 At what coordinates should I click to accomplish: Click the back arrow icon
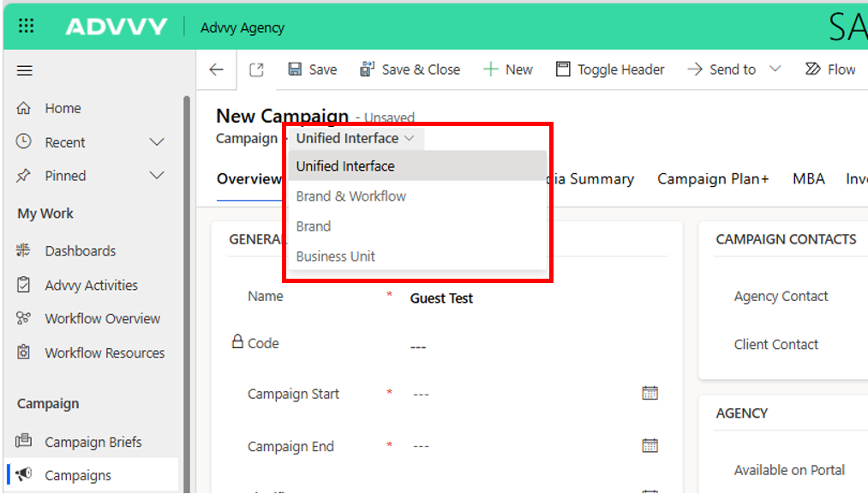pos(217,70)
